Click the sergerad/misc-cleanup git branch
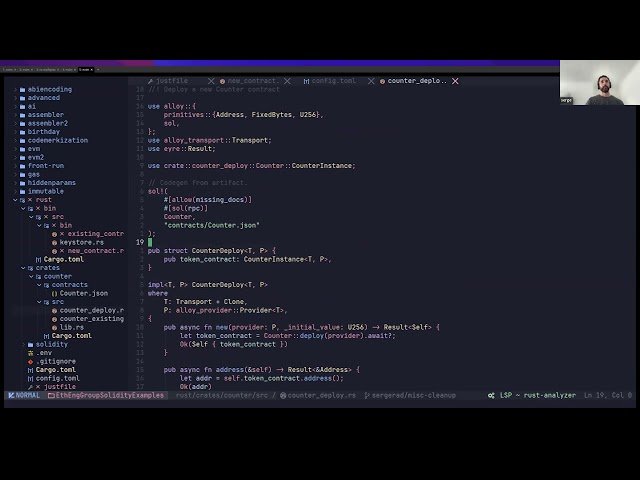 418,395
